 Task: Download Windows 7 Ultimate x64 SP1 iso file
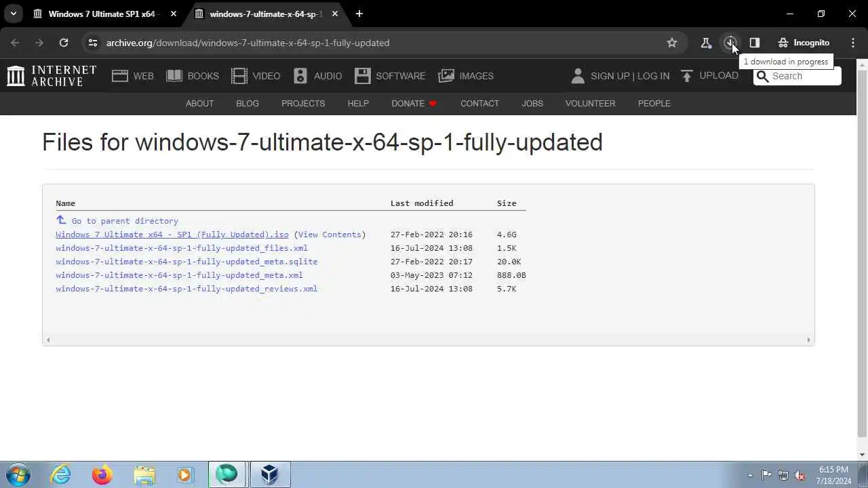(172, 235)
